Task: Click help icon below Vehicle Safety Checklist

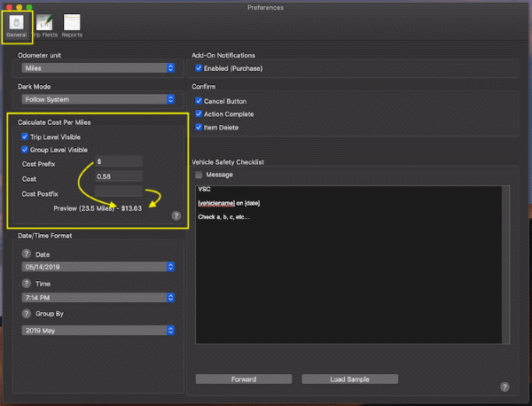Action: tap(505, 386)
